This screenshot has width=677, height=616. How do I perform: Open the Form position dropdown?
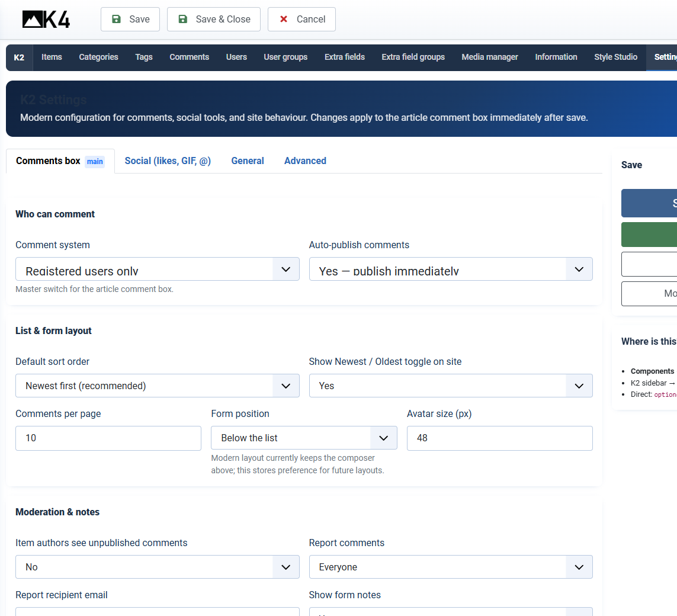click(304, 438)
